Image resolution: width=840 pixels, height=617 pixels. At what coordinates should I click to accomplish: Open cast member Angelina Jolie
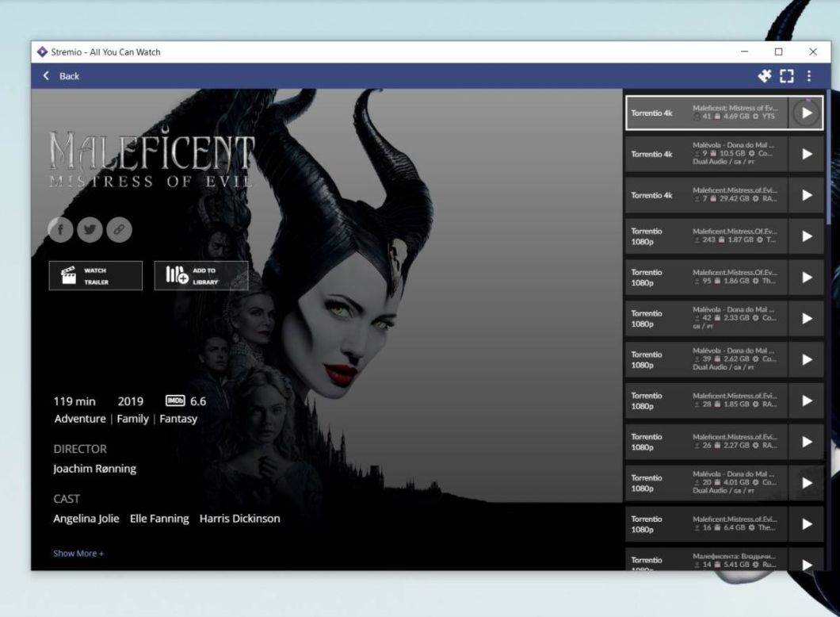[x=86, y=519]
